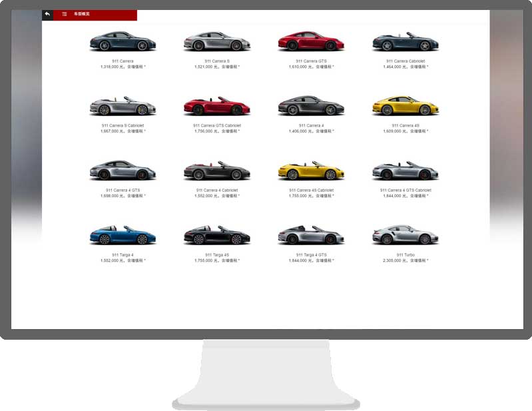Image resolution: width=532 pixels, height=411 pixels.
Task: Select the blue 911 Targa 4 image
Action: click(123, 235)
